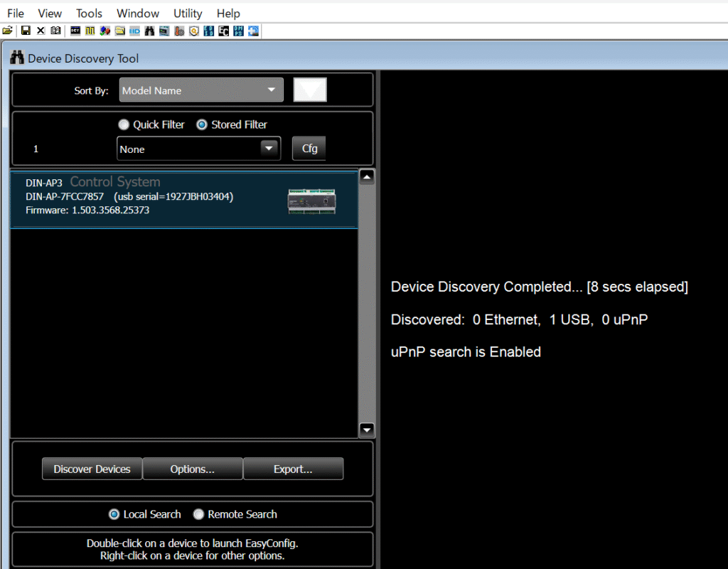Launch Device Discovery binoculars toolbar icon

click(x=149, y=31)
